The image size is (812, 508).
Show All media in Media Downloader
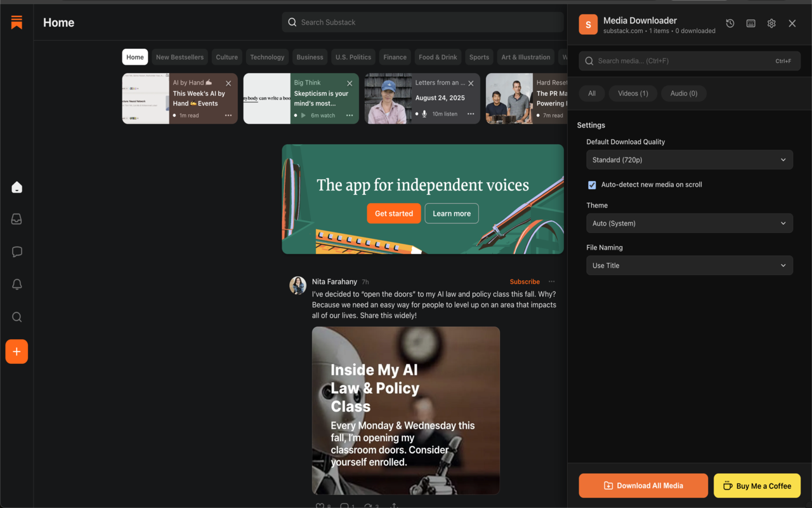point(592,93)
